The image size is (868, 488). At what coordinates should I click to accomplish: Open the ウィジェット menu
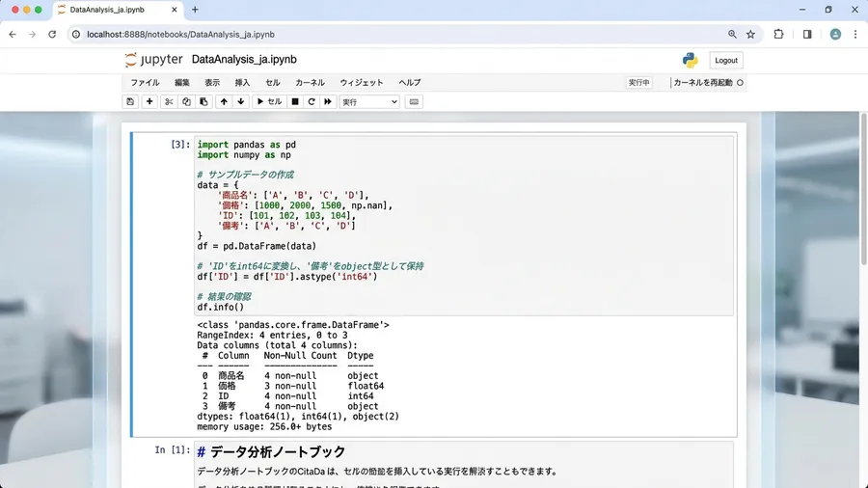pyautogui.click(x=362, y=82)
